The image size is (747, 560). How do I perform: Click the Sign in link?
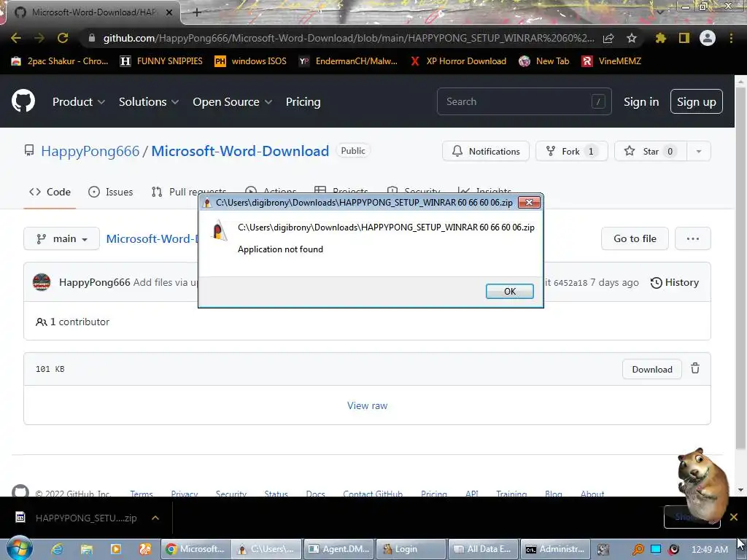tap(641, 102)
